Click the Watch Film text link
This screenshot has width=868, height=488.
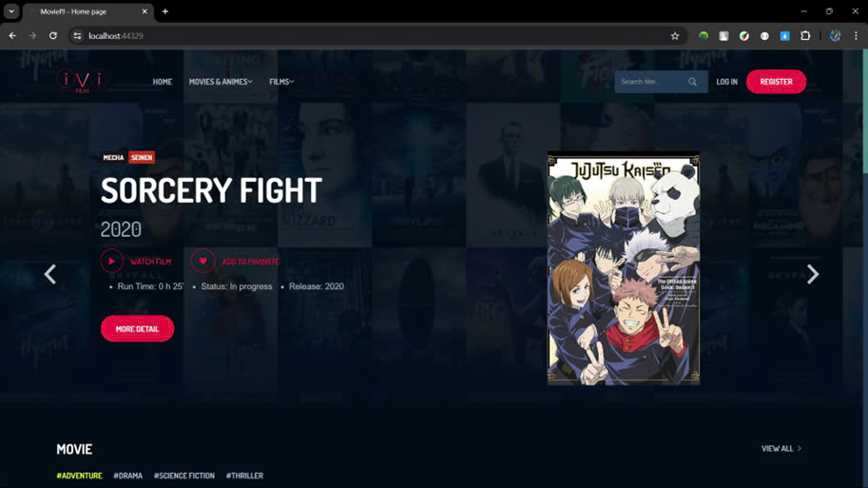[x=150, y=262]
